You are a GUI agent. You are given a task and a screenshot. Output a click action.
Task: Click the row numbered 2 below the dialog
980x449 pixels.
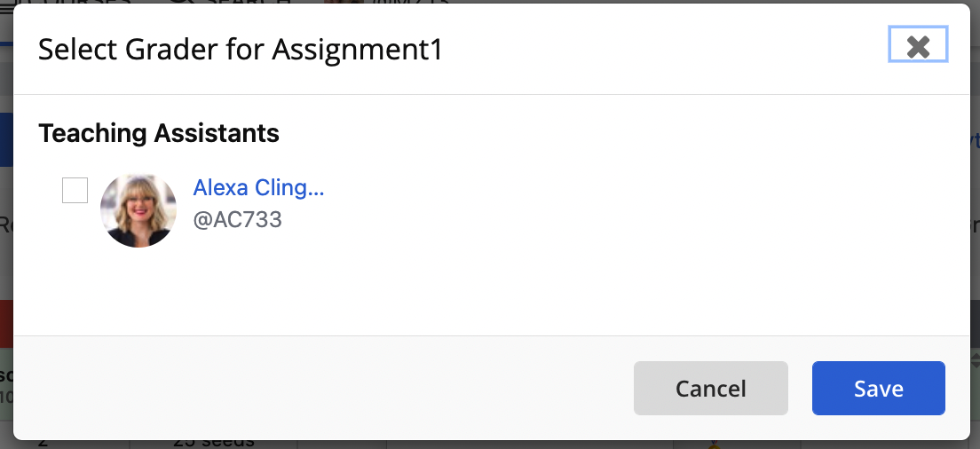(x=43, y=443)
